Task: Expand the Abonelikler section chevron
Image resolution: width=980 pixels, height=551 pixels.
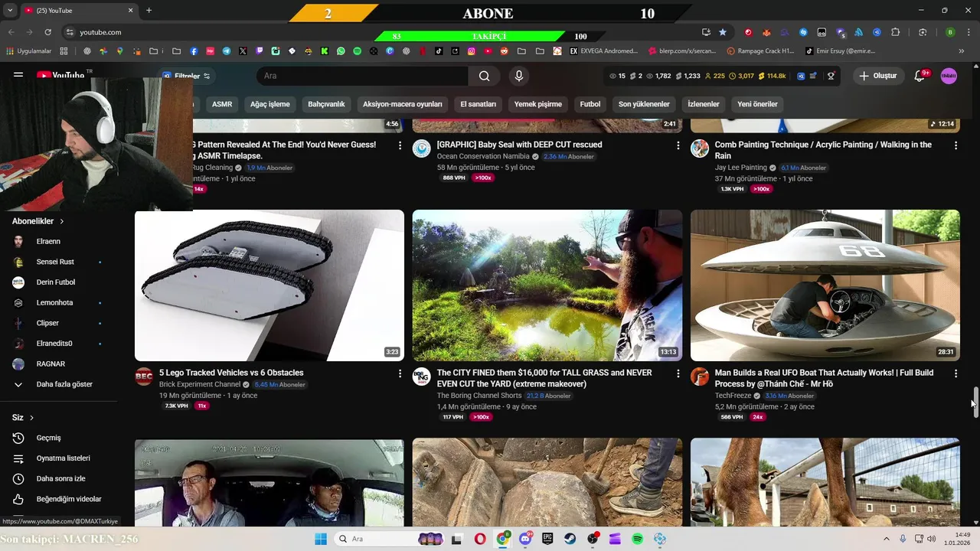Action: tap(62, 221)
